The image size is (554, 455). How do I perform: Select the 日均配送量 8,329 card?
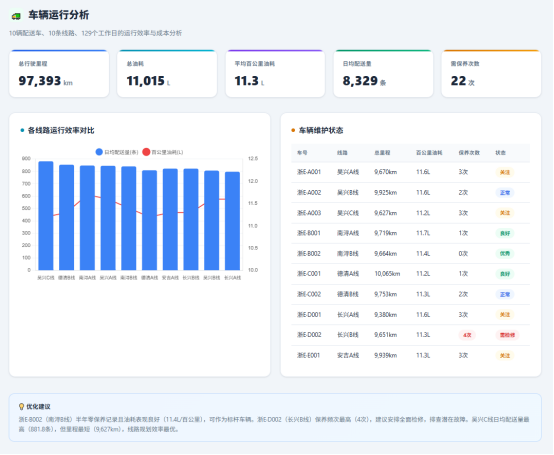pyautogui.click(x=383, y=74)
